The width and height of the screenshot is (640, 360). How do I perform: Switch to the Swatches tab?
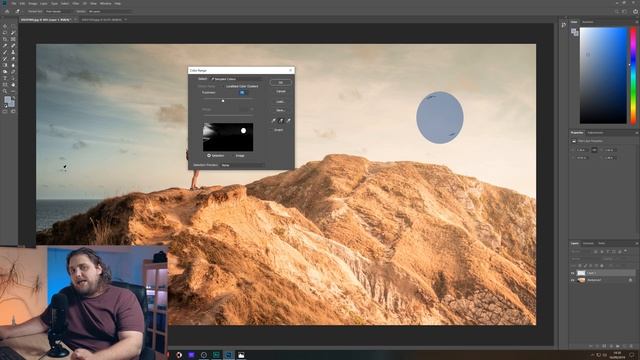tap(587, 22)
